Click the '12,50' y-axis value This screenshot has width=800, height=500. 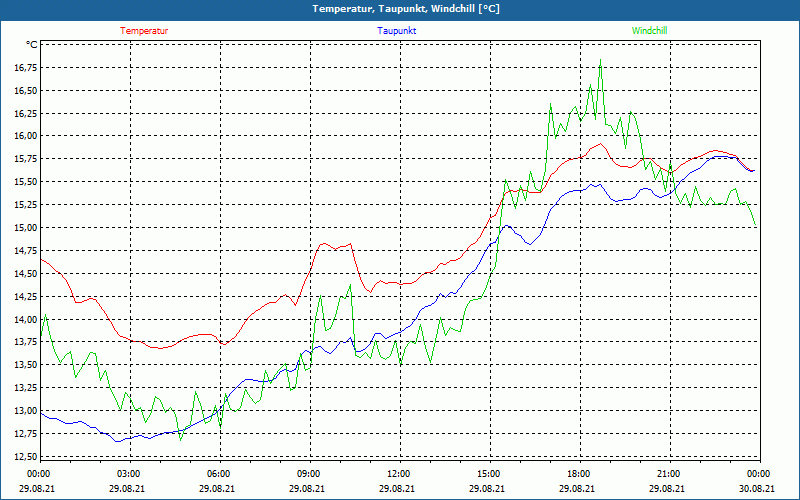27,456
